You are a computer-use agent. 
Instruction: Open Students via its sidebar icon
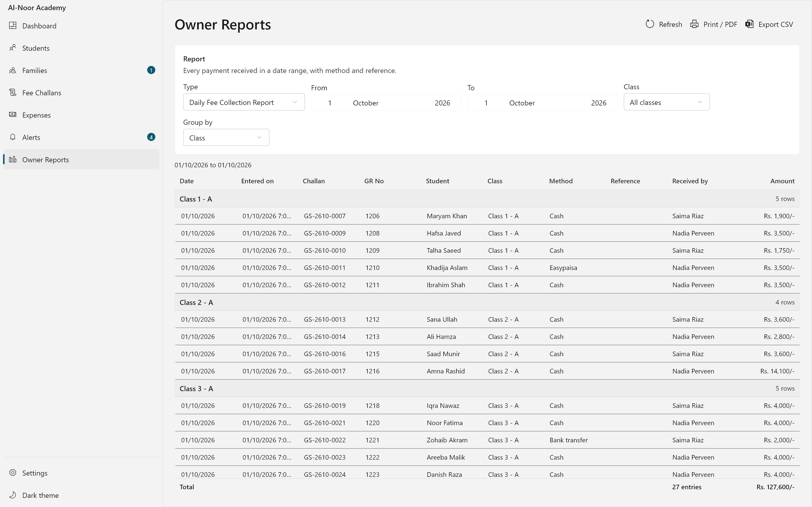(13, 48)
